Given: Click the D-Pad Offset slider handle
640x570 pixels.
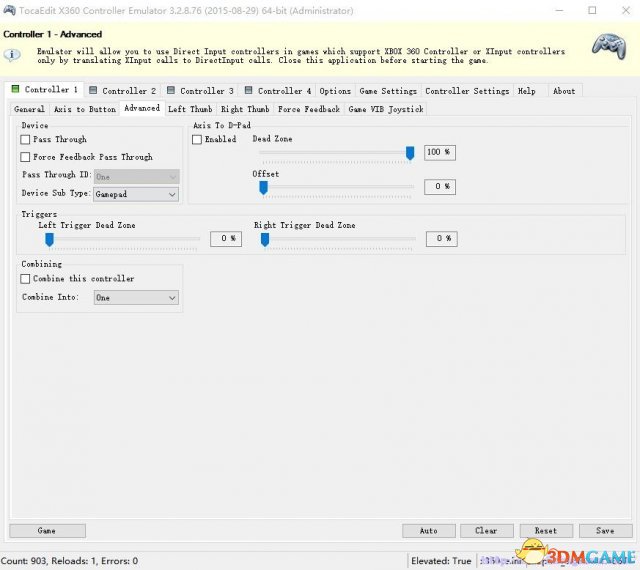Looking at the screenshot, I should [x=264, y=188].
